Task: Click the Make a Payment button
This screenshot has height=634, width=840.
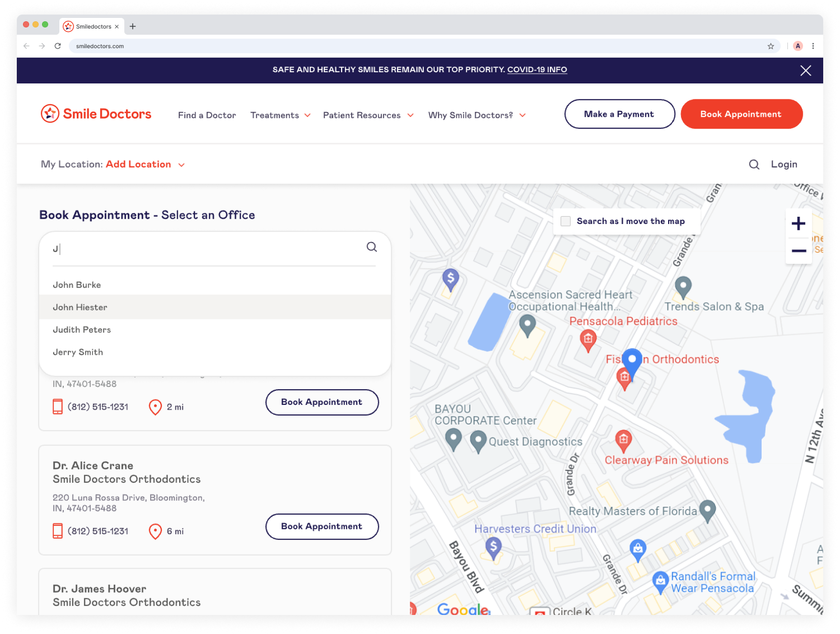Action: [x=619, y=114]
